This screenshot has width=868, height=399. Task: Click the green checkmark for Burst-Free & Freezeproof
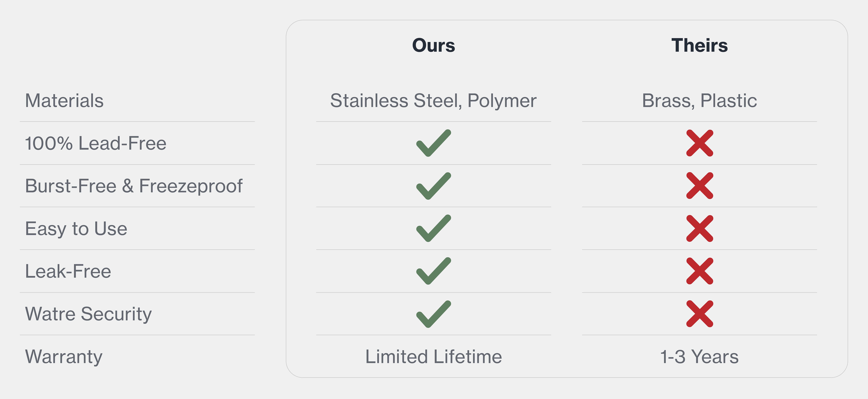click(434, 186)
